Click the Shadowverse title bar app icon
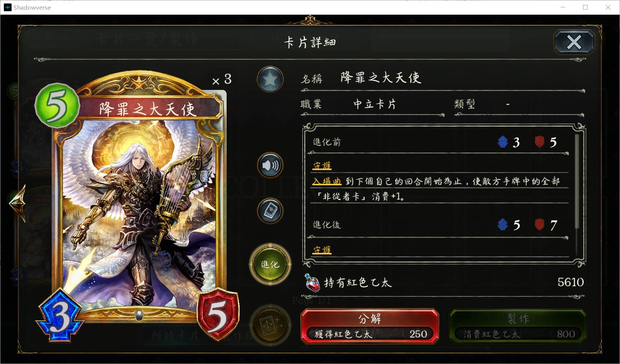 point(8,7)
